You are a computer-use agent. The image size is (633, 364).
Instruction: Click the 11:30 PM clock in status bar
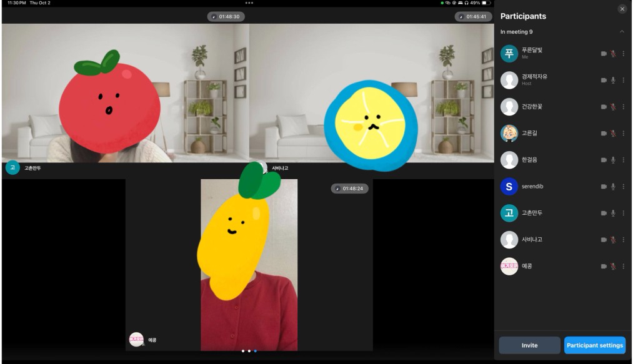16,3
